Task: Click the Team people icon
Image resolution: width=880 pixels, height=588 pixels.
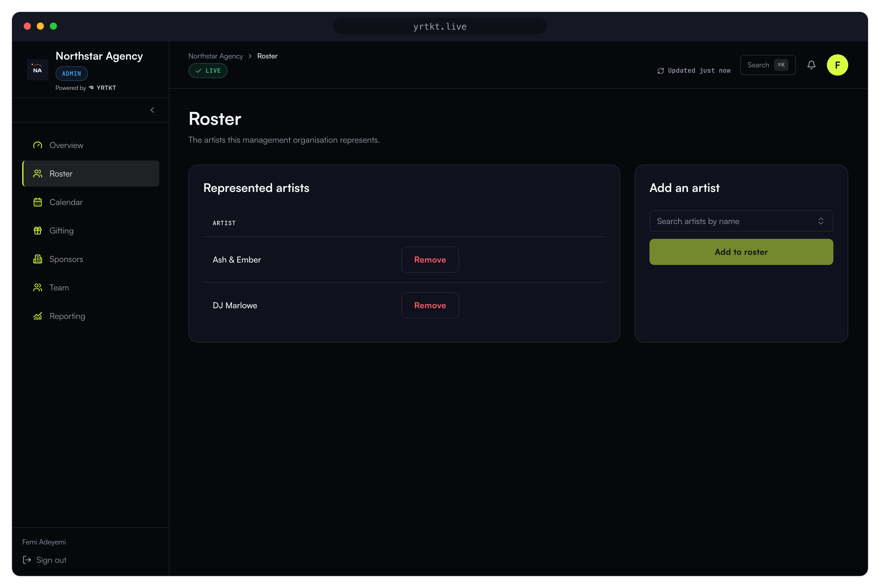Action: click(37, 288)
